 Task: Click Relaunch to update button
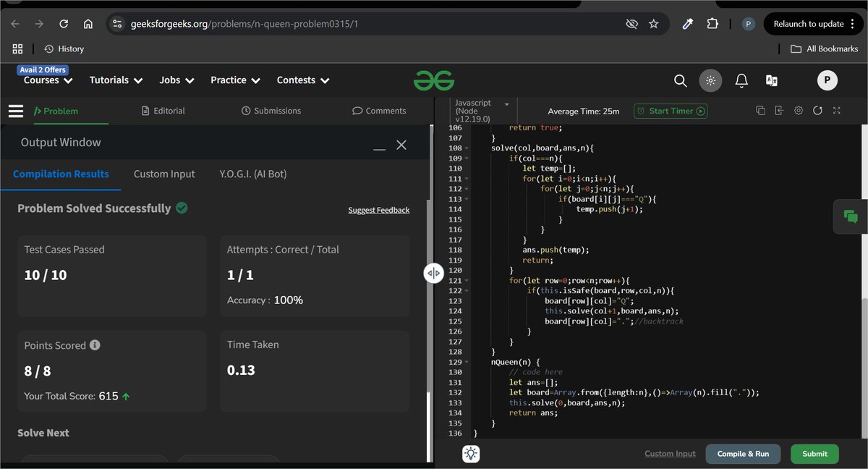pos(814,24)
